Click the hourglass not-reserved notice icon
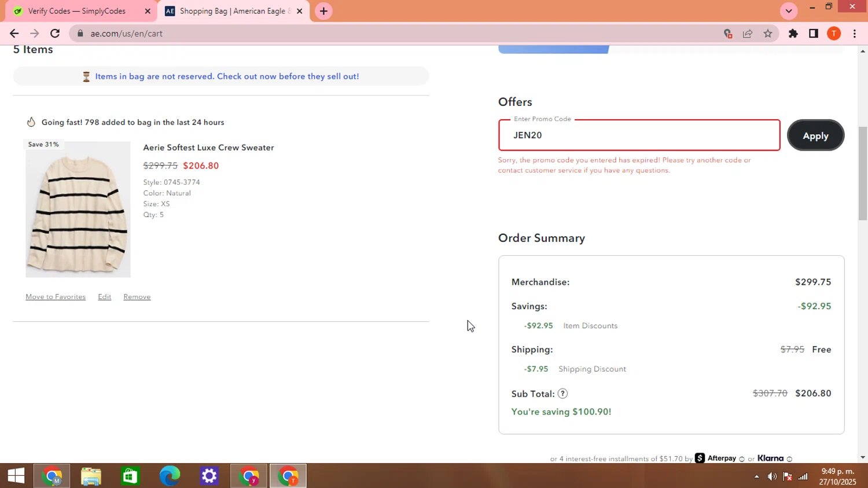Screen dimensions: 868x488 [86, 76]
